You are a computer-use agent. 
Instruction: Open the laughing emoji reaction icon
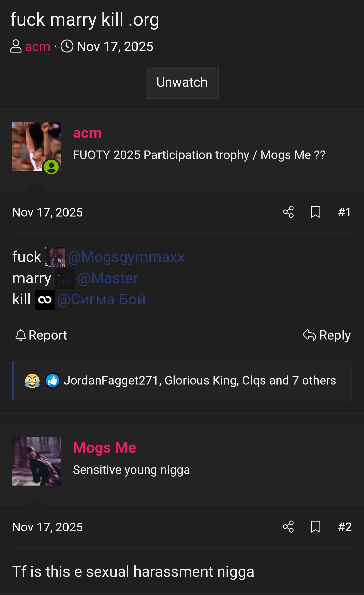(32, 381)
